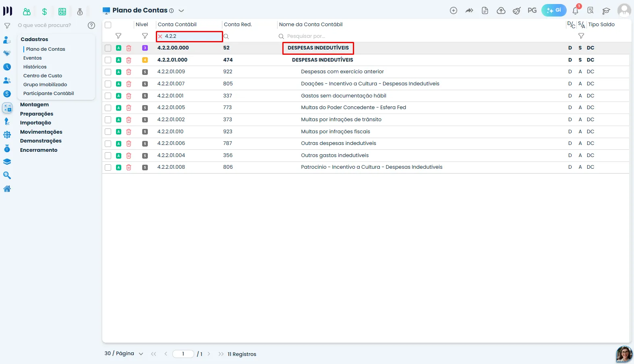Delete account 4.2.2.01.009 with its trash icon

129,72
